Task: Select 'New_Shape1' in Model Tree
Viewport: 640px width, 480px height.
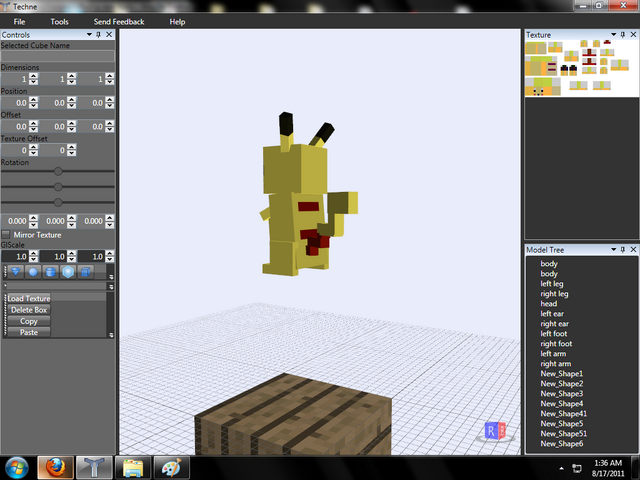Action: pyautogui.click(x=562, y=374)
